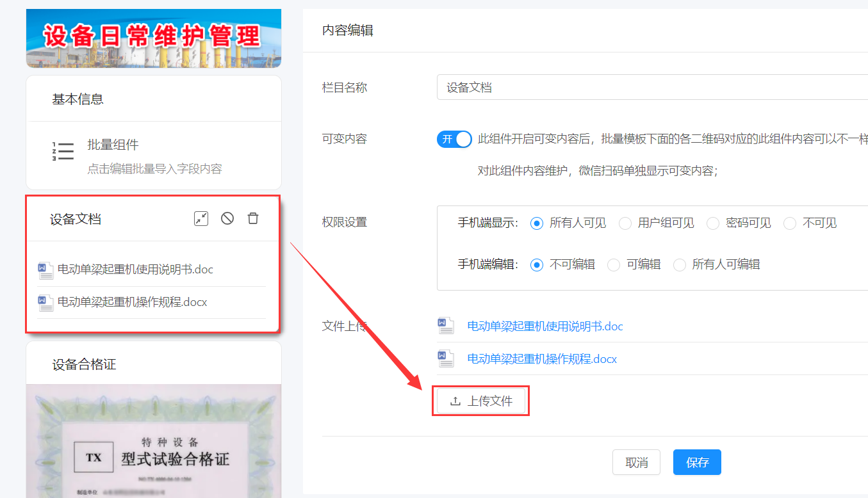Select 用户组可见 for 手机端显示
This screenshot has height=498, width=868.
[x=625, y=223]
